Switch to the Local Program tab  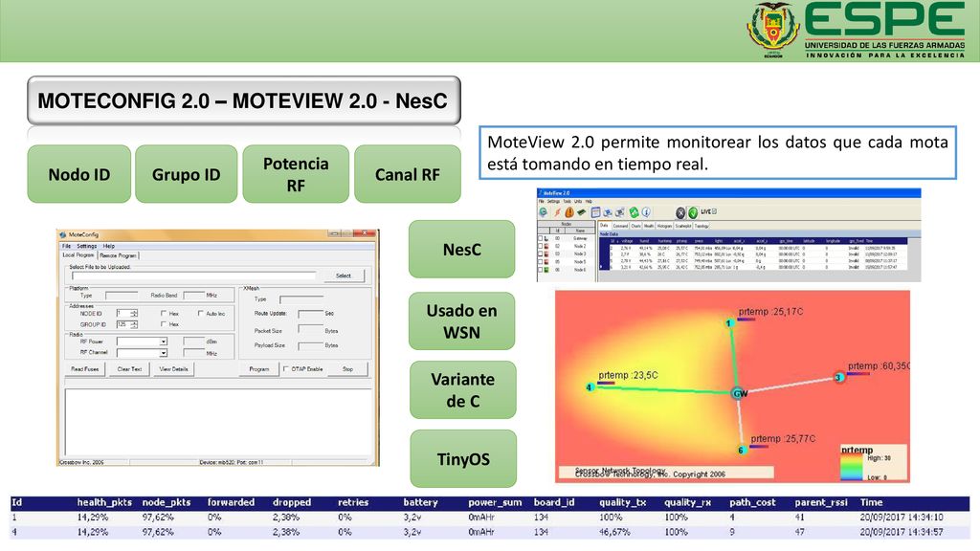(78, 254)
